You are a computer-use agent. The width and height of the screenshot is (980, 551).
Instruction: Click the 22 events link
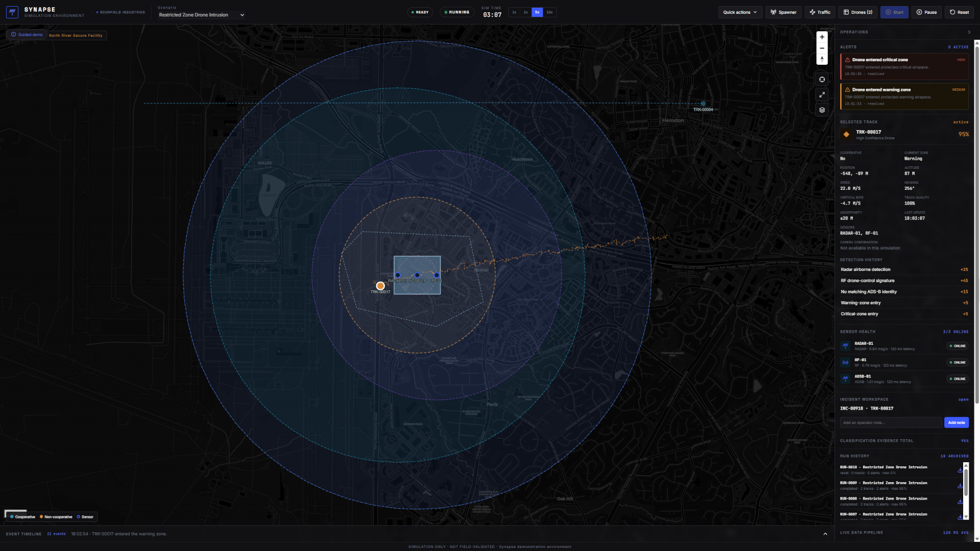56,534
